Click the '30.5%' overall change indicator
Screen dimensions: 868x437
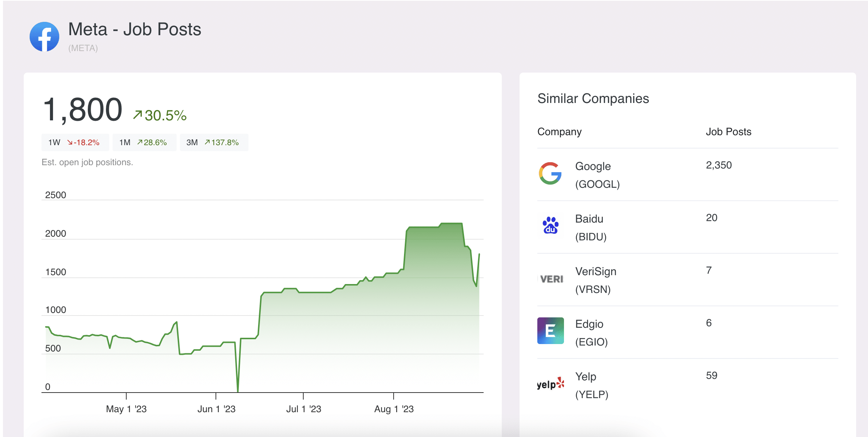(160, 115)
